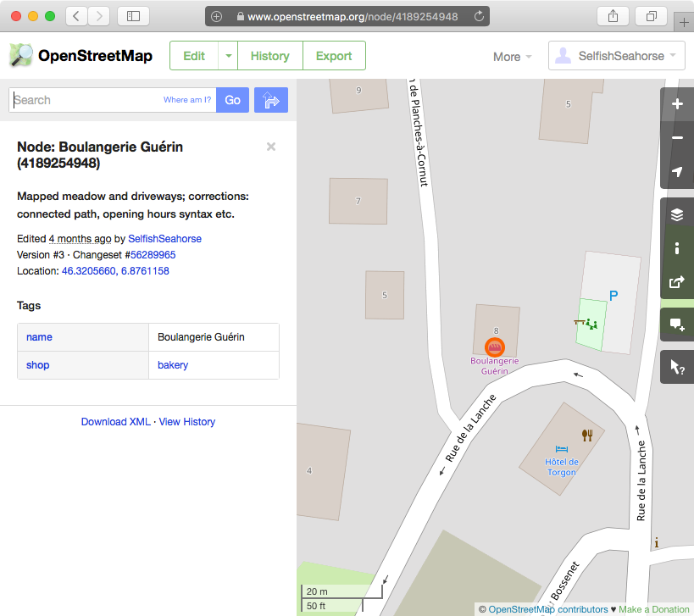The image size is (694, 616).
Task: Click the Boulangerie Guérin tag value cell
Action: [x=214, y=337]
